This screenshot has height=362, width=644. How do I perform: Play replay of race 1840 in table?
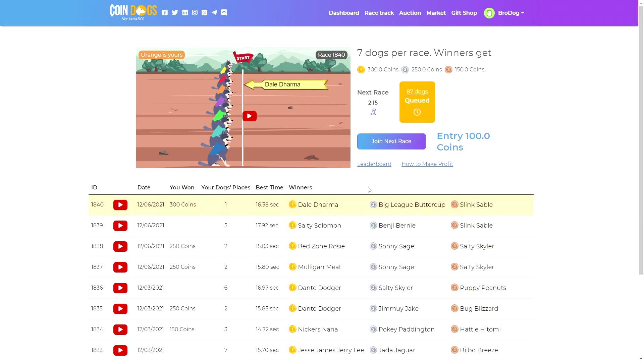click(120, 205)
